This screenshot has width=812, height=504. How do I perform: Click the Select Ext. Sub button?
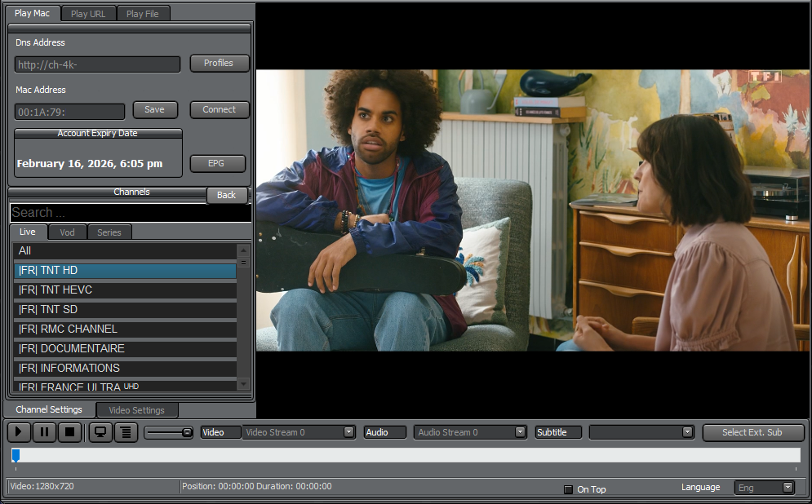[x=752, y=432]
